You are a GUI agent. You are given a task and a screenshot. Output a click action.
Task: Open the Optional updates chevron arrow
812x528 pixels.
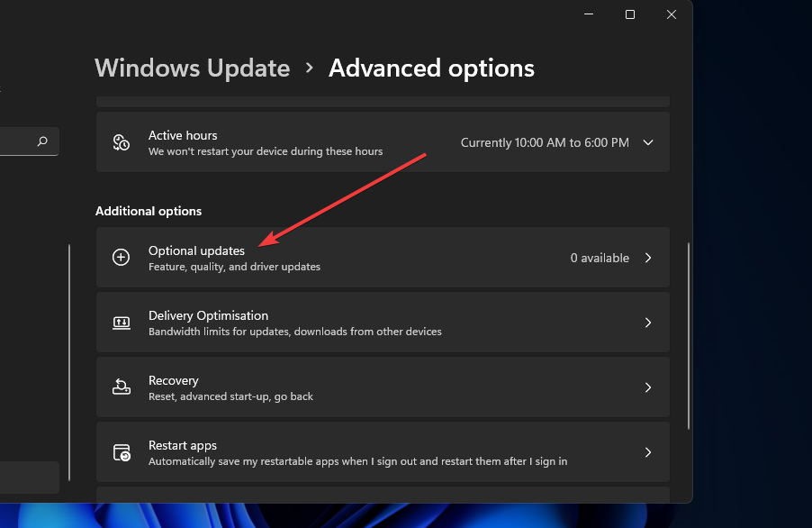pyautogui.click(x=648, y=258)
